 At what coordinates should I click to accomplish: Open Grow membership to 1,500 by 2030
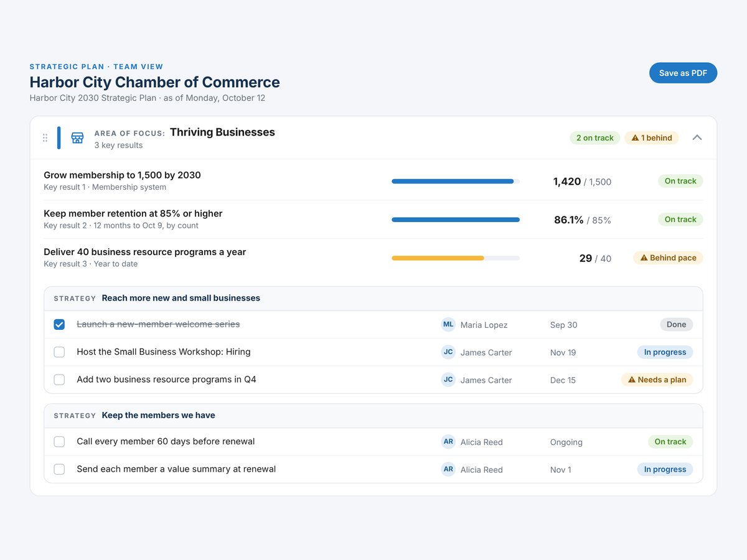(122, 175)
